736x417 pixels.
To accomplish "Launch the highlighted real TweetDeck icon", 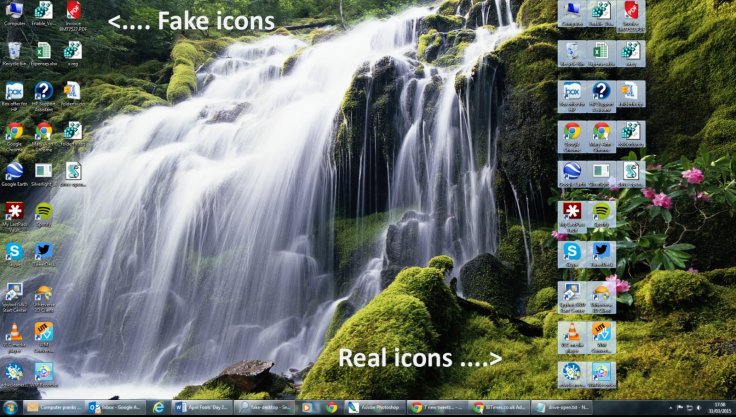I will coord(601,251).
